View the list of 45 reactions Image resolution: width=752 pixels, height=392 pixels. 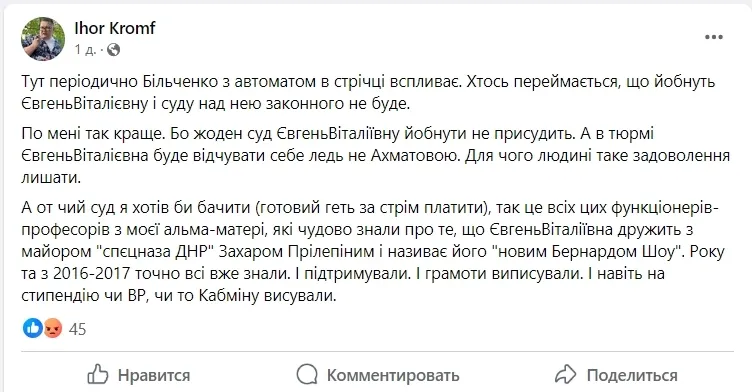77,329
